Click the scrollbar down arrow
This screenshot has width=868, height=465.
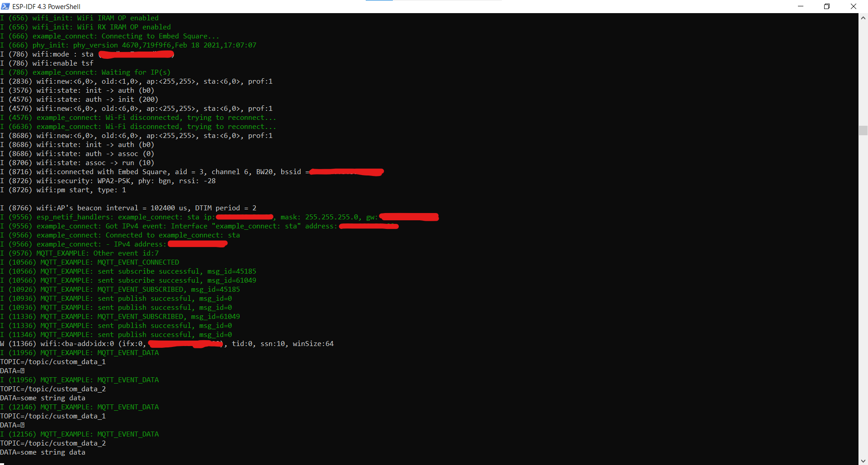coord(863,460)
